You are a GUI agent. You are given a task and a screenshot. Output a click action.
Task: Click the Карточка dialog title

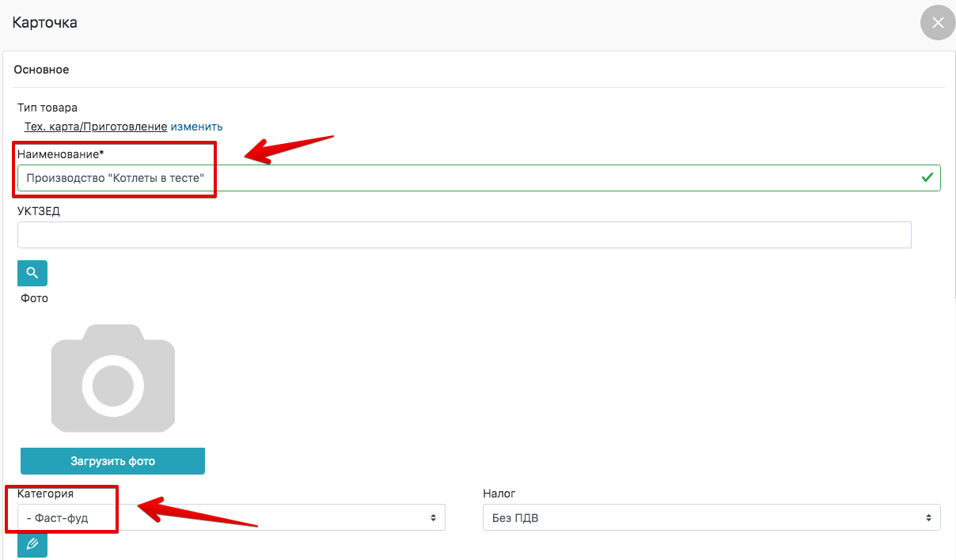pos(44,22)
